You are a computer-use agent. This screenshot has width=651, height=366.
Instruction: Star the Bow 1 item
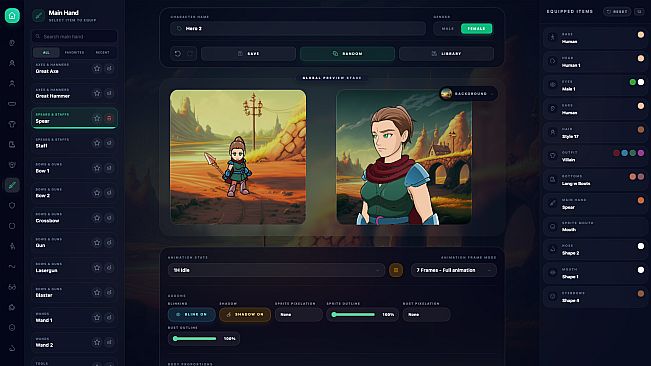click(97, 168)
